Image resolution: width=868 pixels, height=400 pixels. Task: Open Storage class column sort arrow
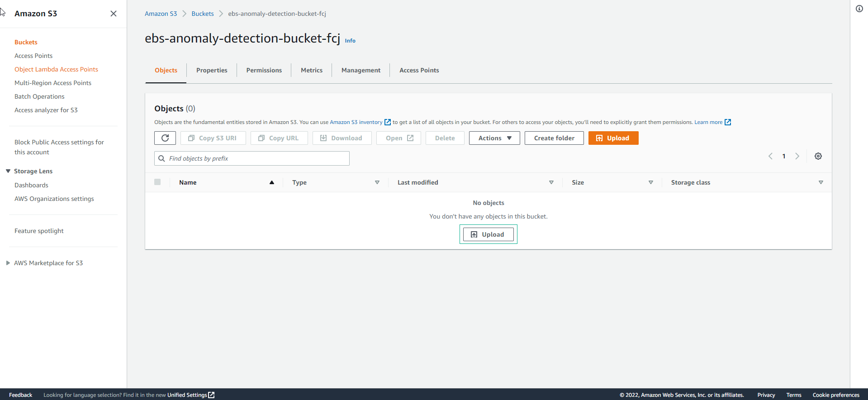pyautogui.click(x=821, y=182)
